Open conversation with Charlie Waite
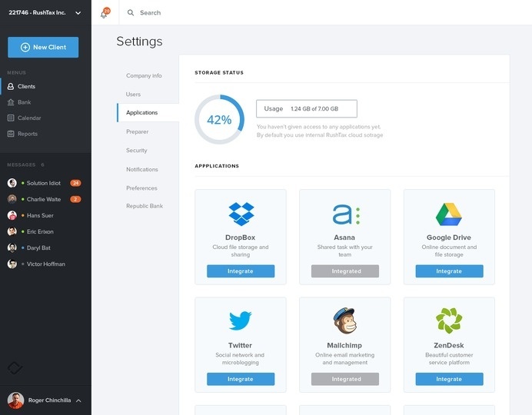The height and width of the screenshot is (415, 532). coord(44,199)
